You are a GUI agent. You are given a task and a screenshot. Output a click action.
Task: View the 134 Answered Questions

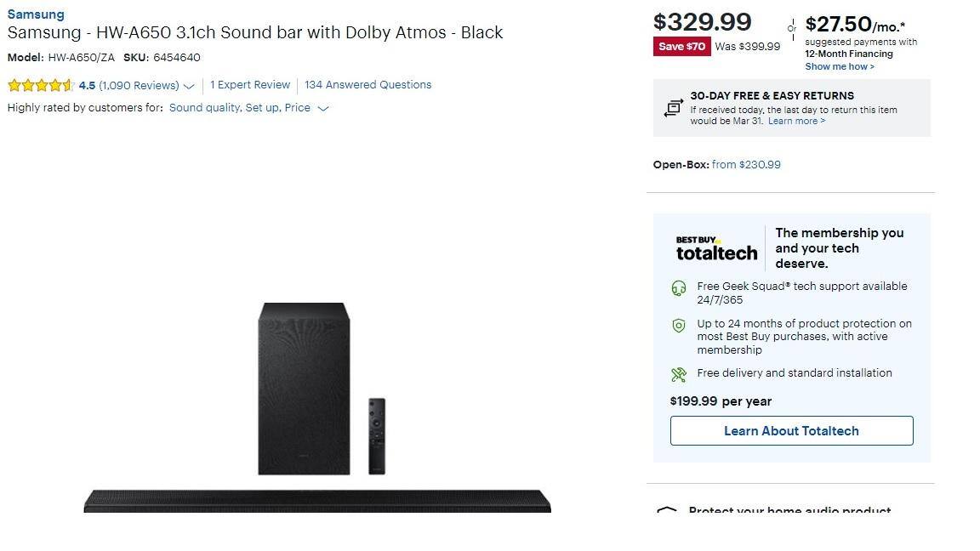[x=367, y=85]
